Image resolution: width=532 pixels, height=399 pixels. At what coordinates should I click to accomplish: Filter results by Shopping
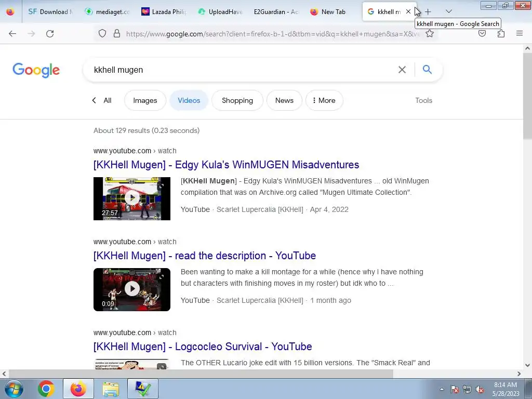pyautogui.click(x=237, y=100)
